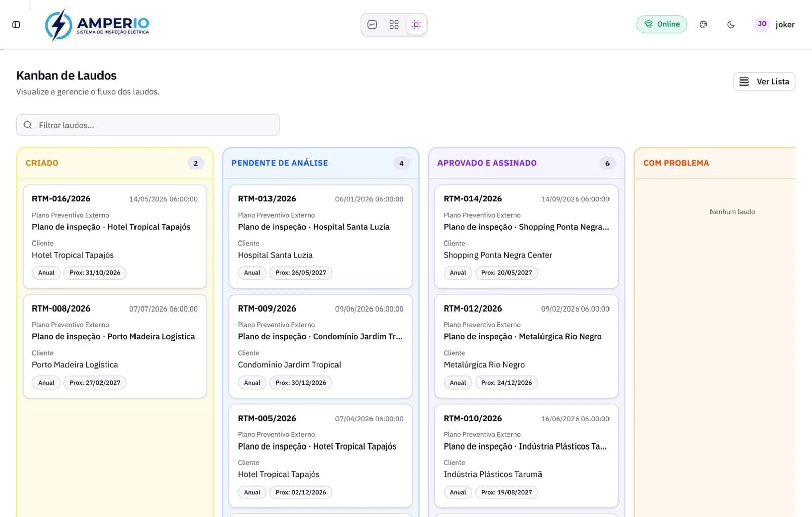The width and height of the screenshot is (812, 517).
Task: Click the APROVADO E ASSINADO count badge 6
Action: click(x=607, y=163)
